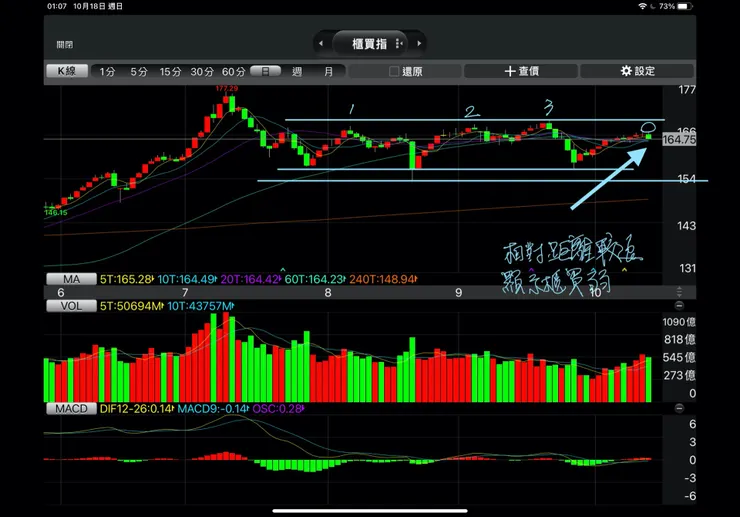Image resolution: width=740 pixels, height=517 pixels.
Task: Switch to the 60分 timeframe tab
Action: click(x=234, y=72)
